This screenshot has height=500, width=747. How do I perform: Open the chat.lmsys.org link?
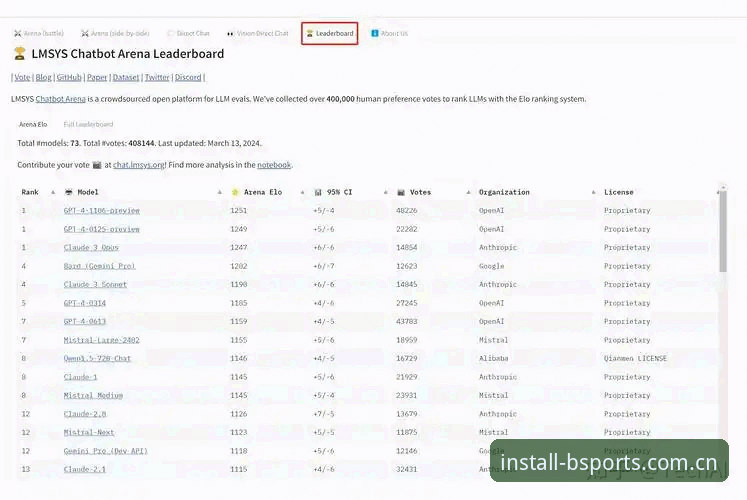pos(139,165)
